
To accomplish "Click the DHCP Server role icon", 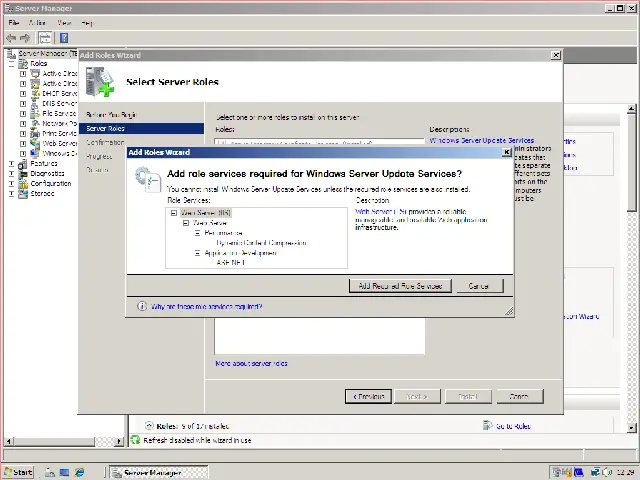I will [35, 93].
